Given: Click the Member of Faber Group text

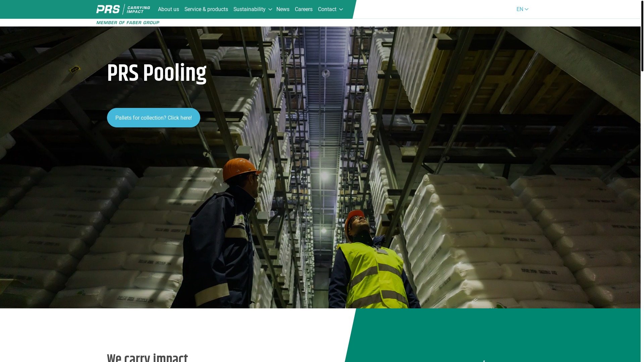Looking at the screenshot, I should coord(128,23).
